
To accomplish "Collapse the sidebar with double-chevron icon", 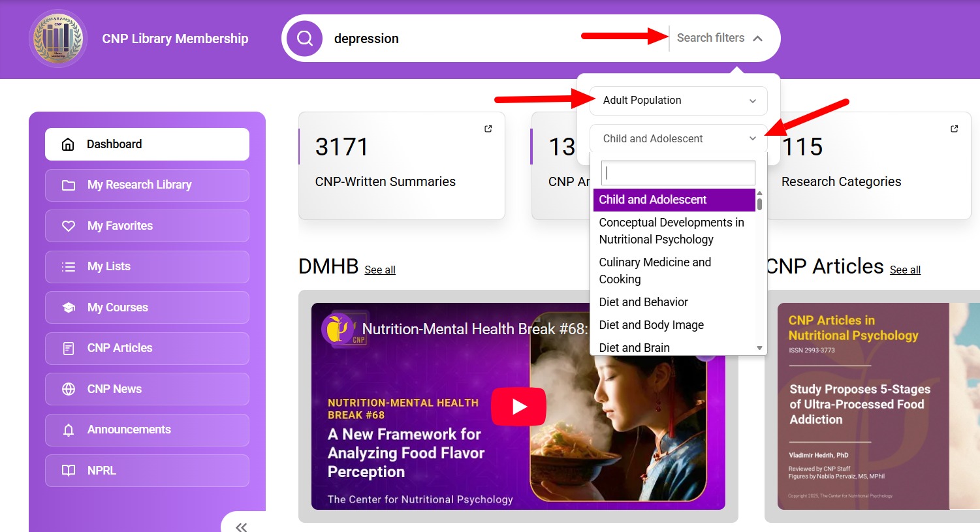I will 241,526.
